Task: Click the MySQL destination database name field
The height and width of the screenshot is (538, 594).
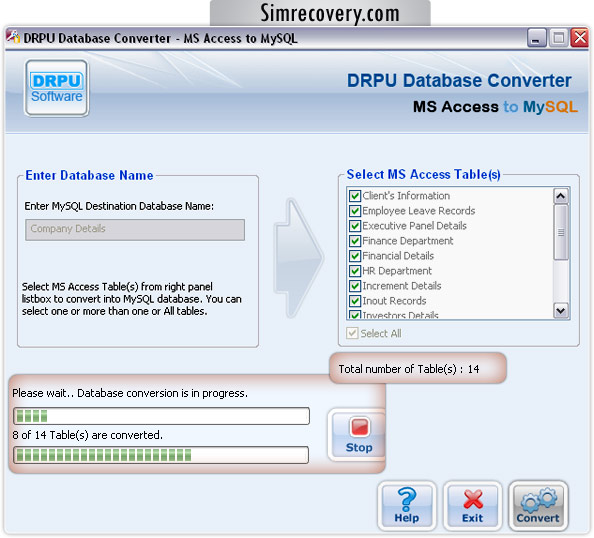Action: click(x=135, y=230)
